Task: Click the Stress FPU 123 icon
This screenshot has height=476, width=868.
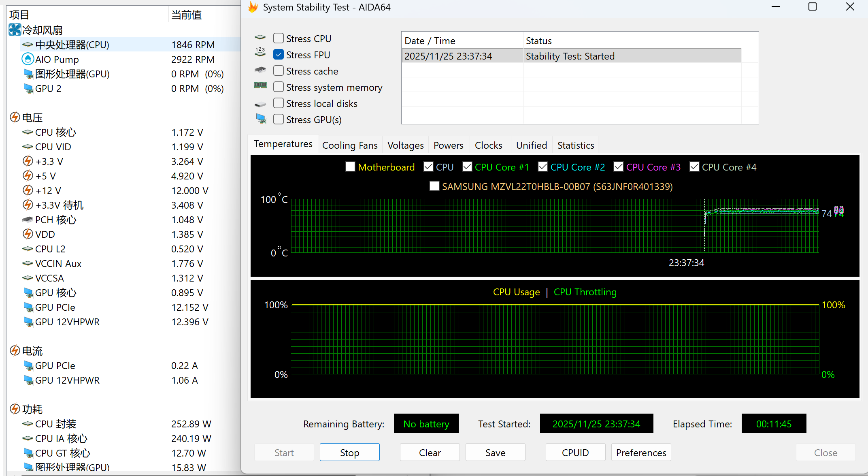Action: (x=260, y=52)
